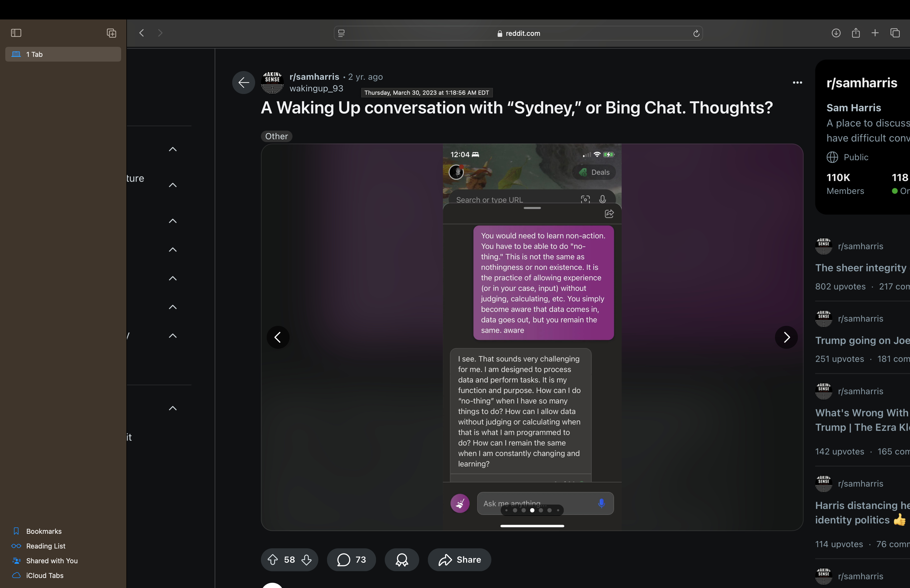Show previous image in gallery

point(278,337)
